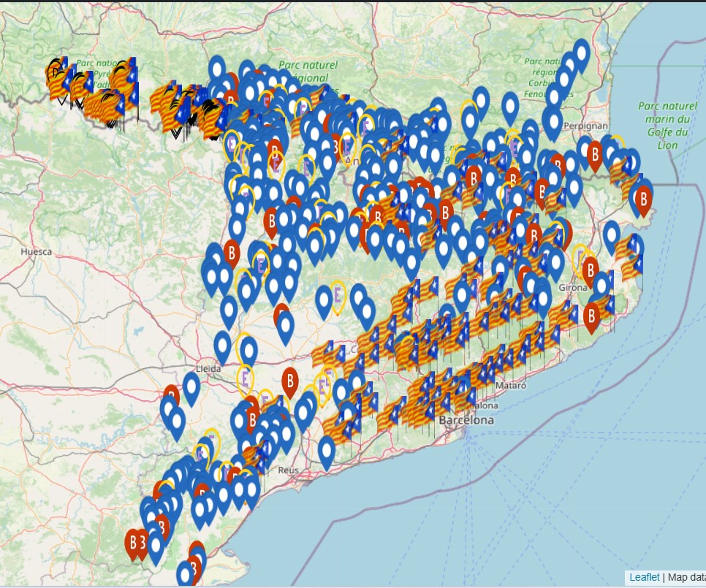Select the northernmost blue marker above Perpignan
This screenshot has height=588, width=706.
point(582,53)
